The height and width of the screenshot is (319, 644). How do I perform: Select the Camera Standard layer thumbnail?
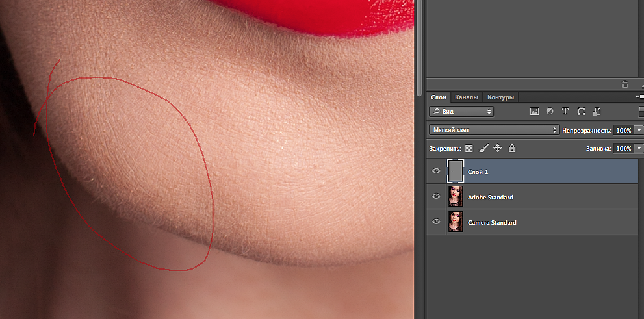point(456,222)
